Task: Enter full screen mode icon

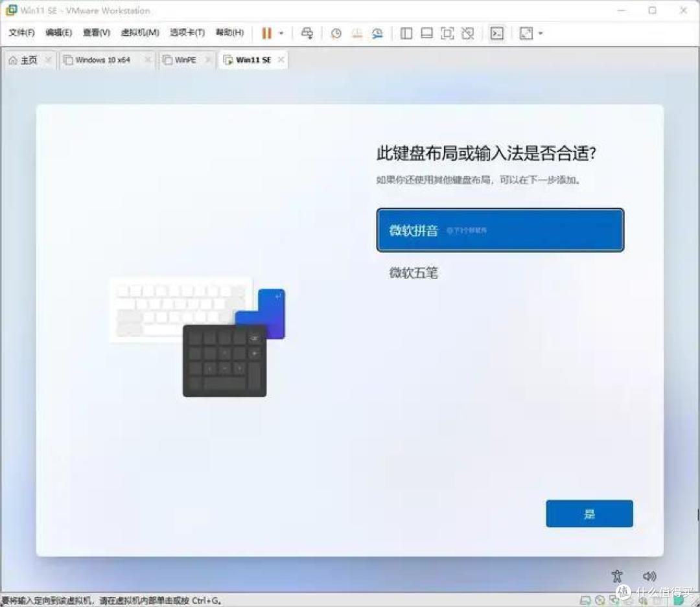Action: [x=447, y=34]
